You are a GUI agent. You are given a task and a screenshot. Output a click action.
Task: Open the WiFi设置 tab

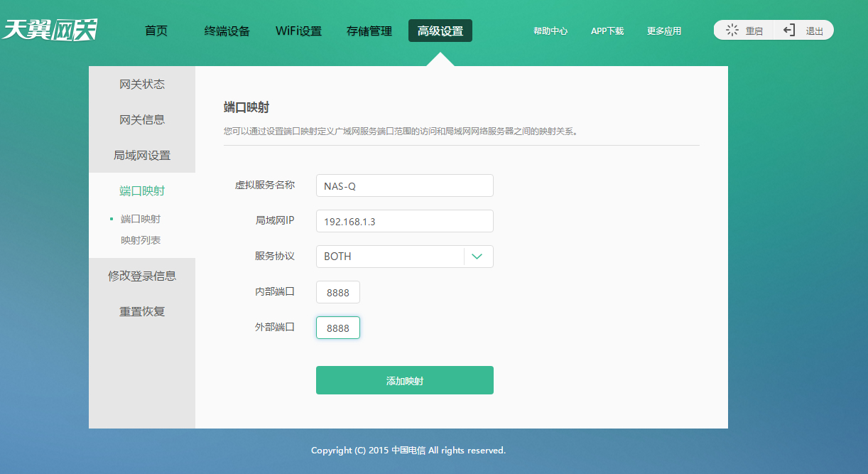[298, 31]
